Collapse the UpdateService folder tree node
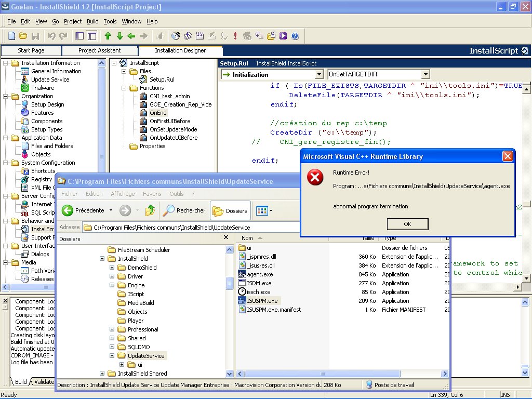The width and height of the screenshot is (532, 399). 112,356
